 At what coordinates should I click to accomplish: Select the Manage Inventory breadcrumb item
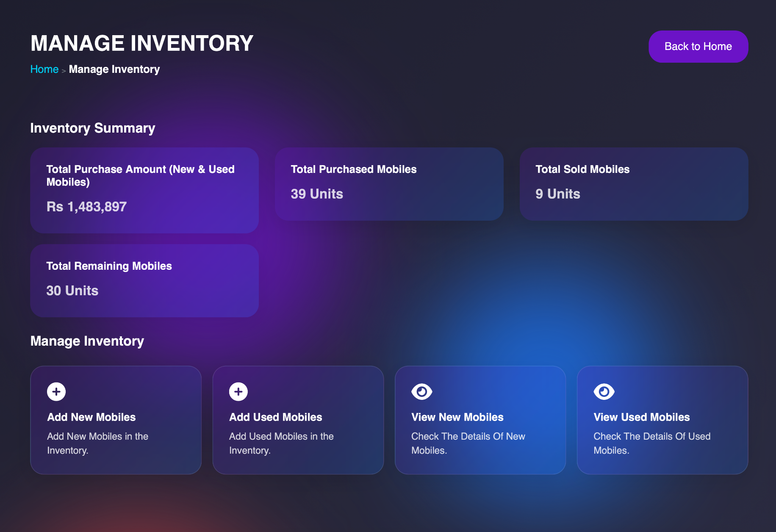[x=114, y=69]
